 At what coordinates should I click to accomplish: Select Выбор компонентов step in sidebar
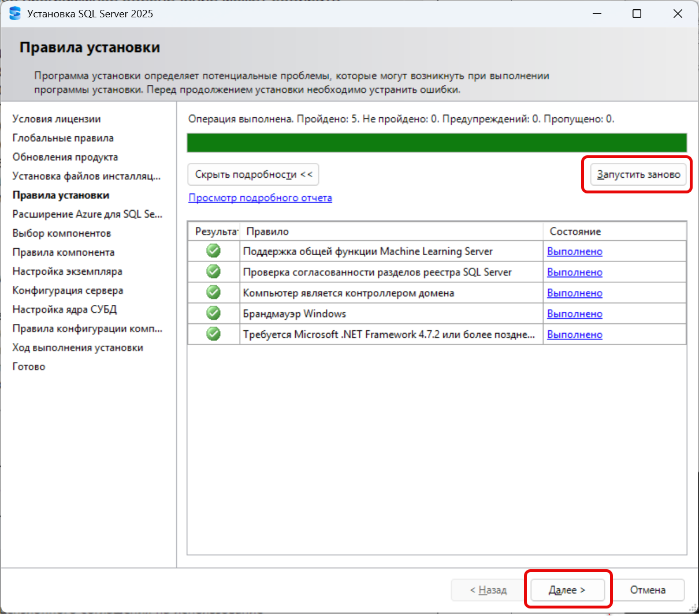pos(62,233)
